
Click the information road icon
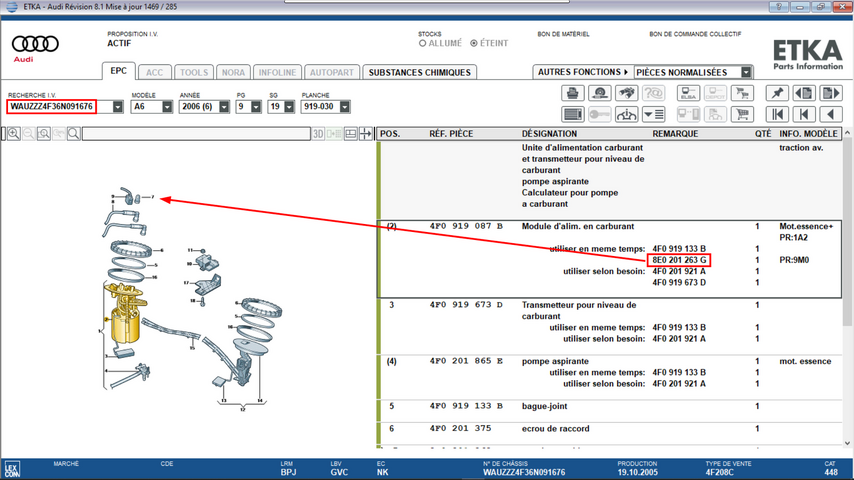(x=626, y=114)
